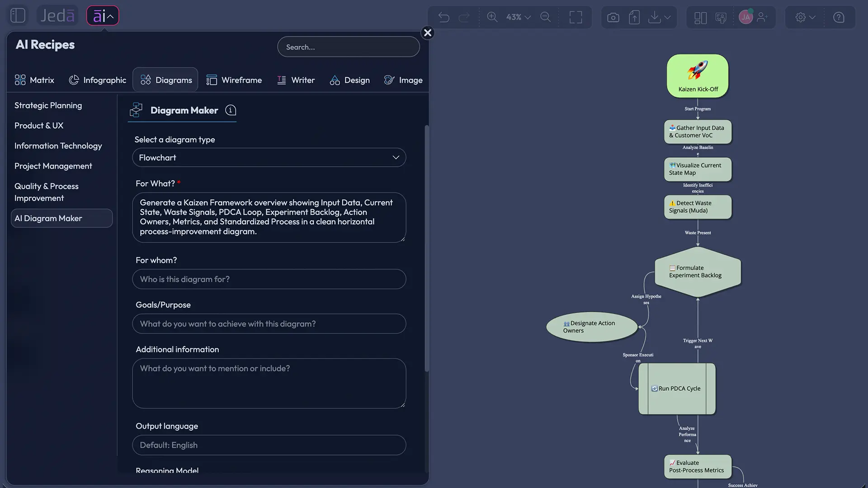Open the Jeda logo menu
This screenshot has height=488, width=868.
[x=57, y=16]
